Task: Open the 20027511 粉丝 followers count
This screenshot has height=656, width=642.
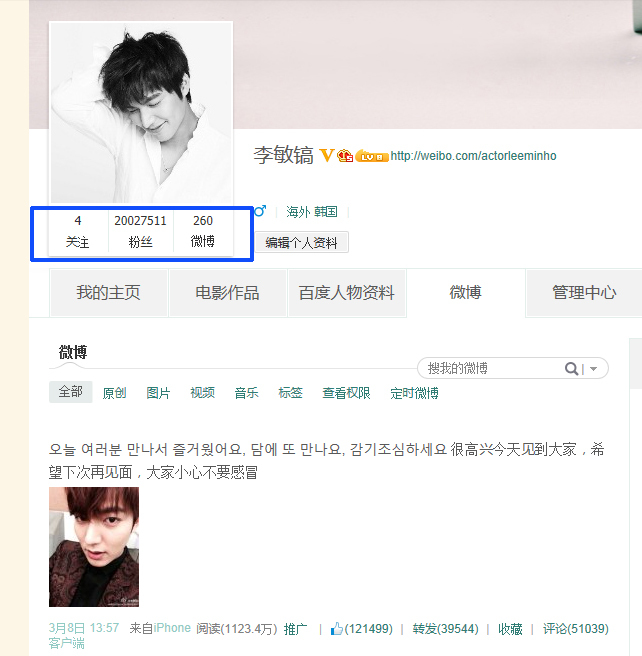Action: coord(141,231)
